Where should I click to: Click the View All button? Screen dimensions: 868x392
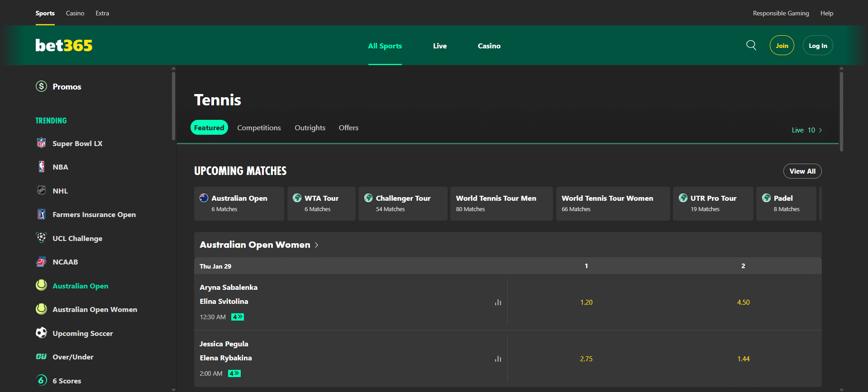[x=802, y=171]
